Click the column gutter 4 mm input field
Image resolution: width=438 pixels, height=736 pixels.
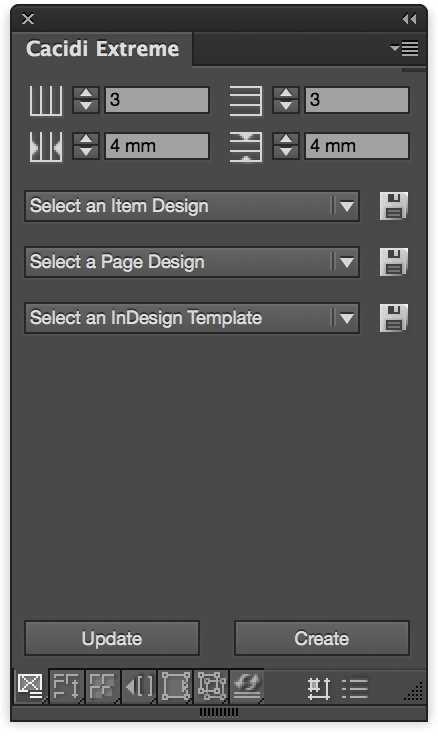tap(157, 146)
